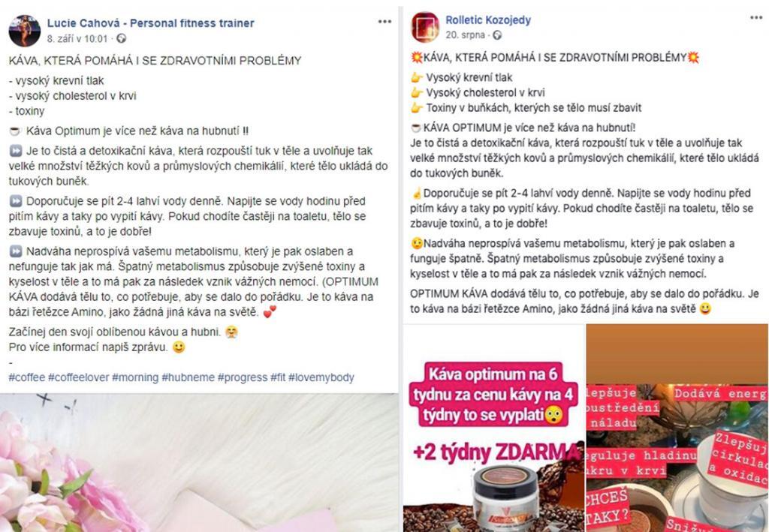
Task: Open Rolletic Kozojedy profile picture
Action: coord(425,27)
